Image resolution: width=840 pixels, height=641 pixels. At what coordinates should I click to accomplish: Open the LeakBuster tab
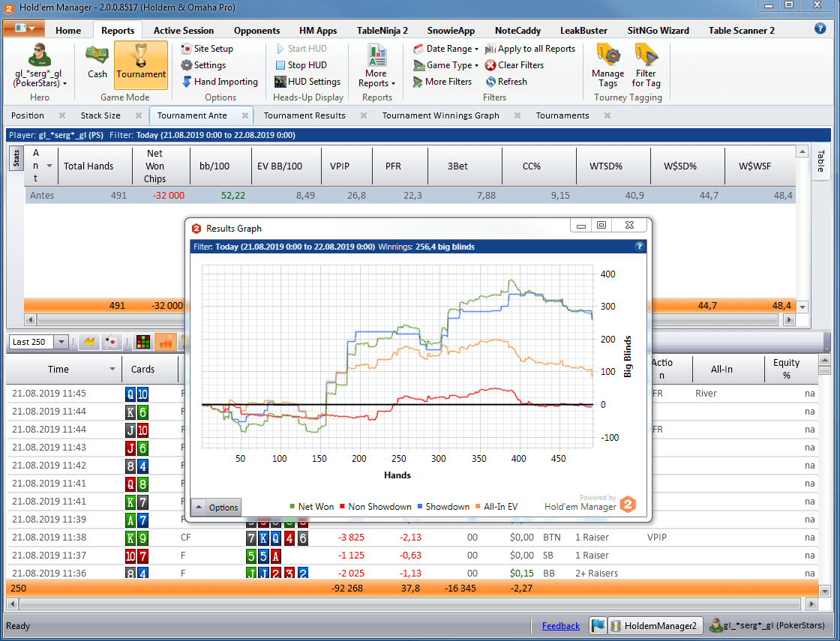584,31
